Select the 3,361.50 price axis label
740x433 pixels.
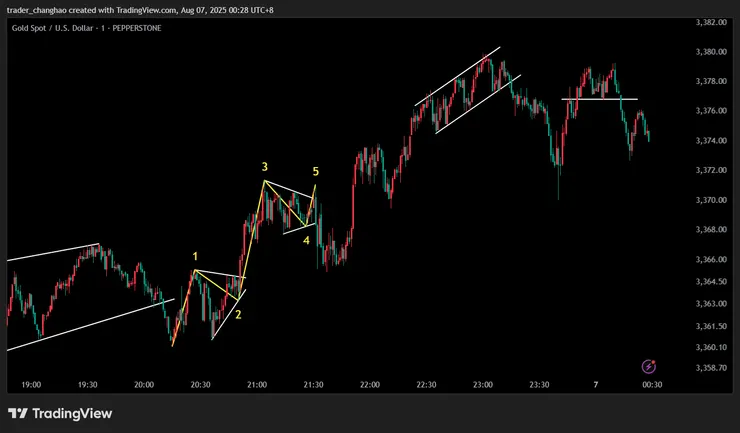(711, 326)
